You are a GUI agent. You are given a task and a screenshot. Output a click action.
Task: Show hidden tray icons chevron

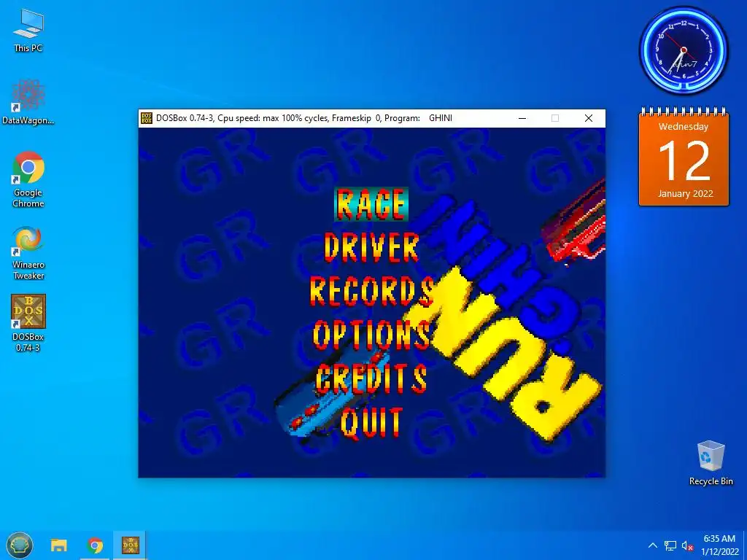click(x=653, y=545)
